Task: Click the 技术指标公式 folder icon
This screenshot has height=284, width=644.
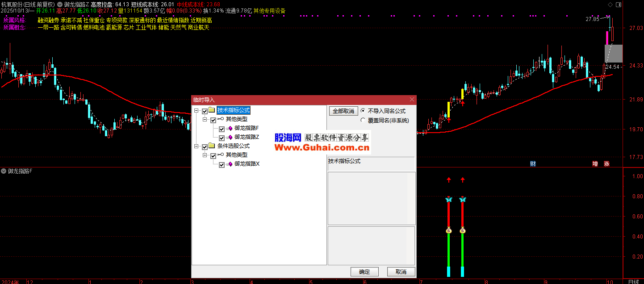Action: [212, 110]
